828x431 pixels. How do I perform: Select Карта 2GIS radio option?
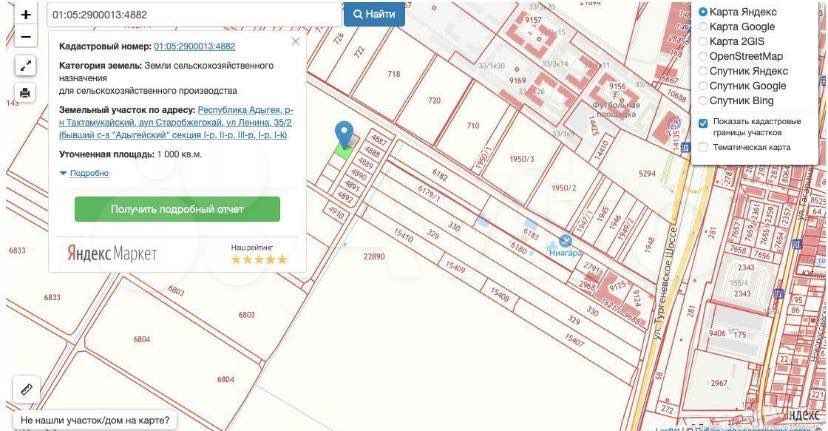[703, 41]
